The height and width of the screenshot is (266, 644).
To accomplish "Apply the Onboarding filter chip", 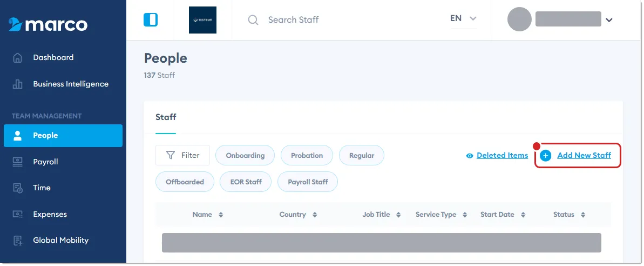I will [245, 155].
